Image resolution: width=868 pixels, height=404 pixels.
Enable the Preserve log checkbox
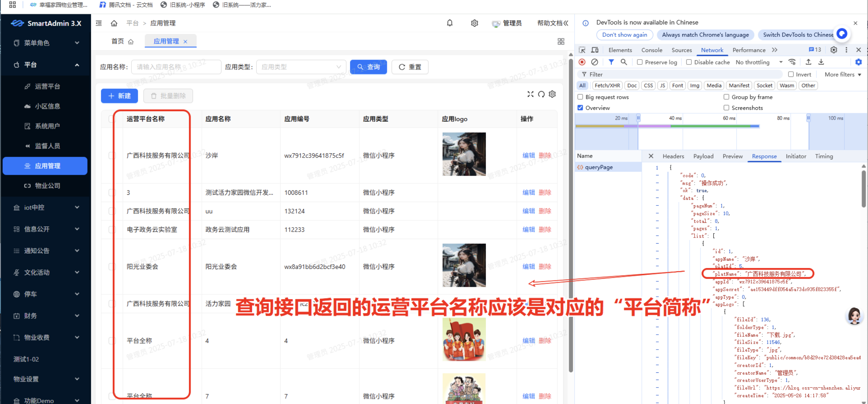point(639,62)
